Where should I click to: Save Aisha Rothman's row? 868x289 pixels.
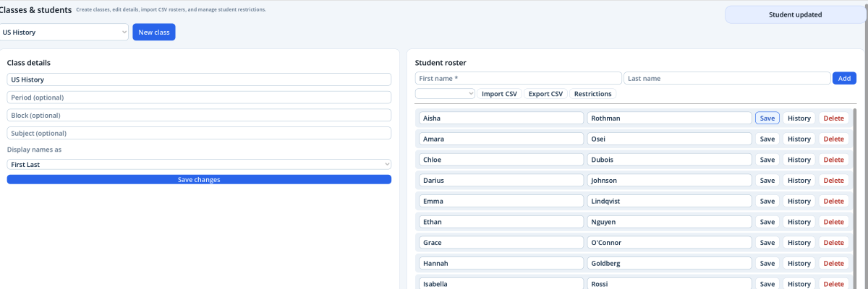(767, 118)
